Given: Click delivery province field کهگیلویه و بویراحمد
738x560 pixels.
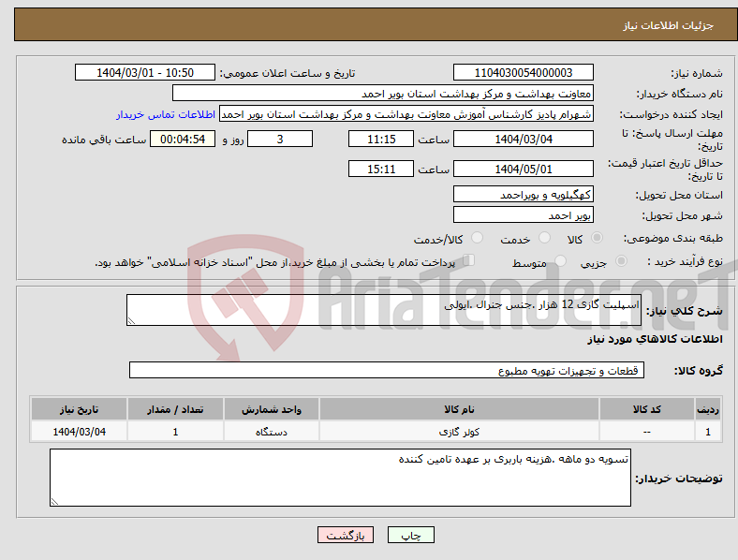Looking at the screenshot, I should [524, 195].
